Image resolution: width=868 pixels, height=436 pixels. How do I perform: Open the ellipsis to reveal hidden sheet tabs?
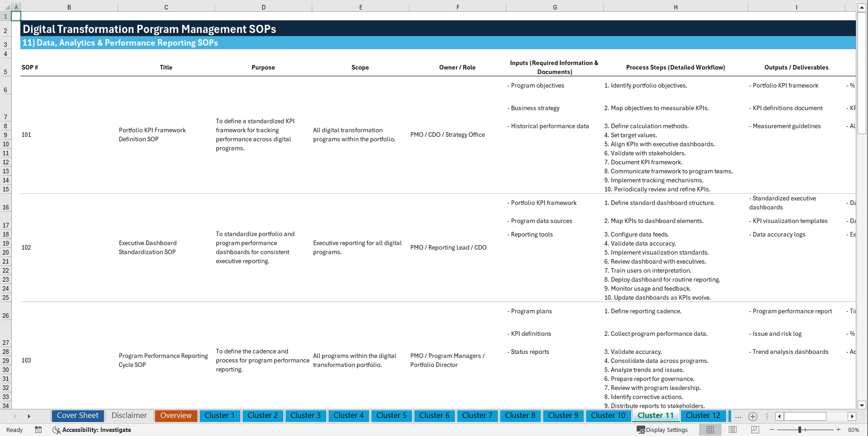point(738,416)
